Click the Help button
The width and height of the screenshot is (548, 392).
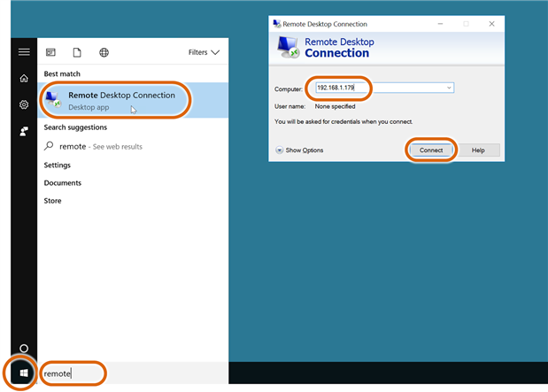point(478,150)
